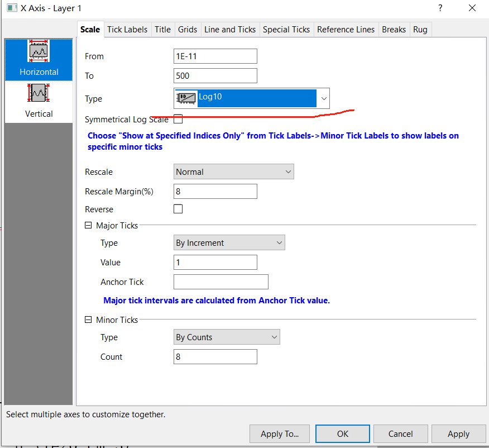The image size is (489, 448).
Task: Open the Reference Lines tab
Action: 346,29
